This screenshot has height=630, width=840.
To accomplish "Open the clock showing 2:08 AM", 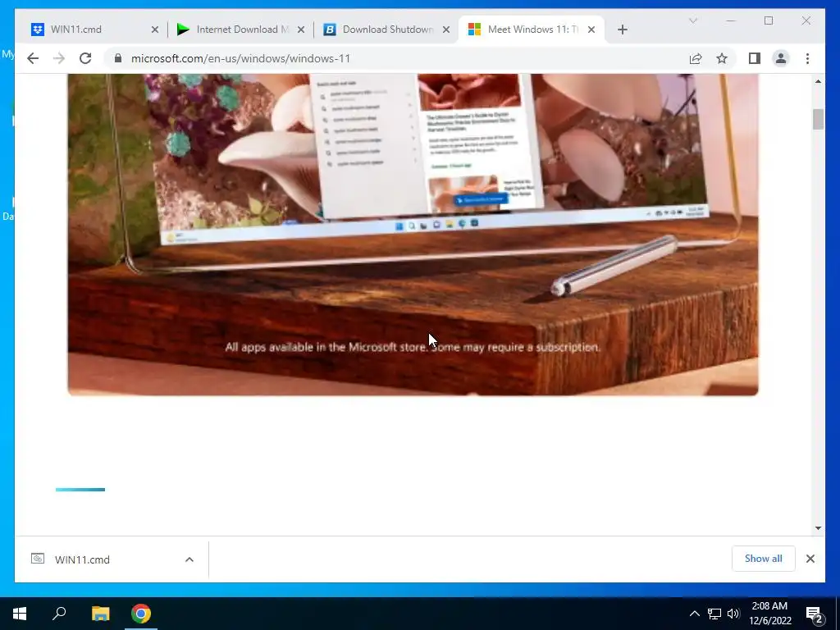I will coord(769,614).
